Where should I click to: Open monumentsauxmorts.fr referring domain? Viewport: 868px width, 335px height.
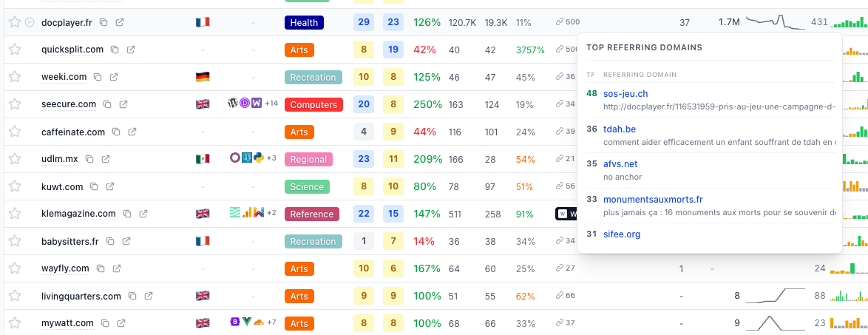click(x=653, y=200)
